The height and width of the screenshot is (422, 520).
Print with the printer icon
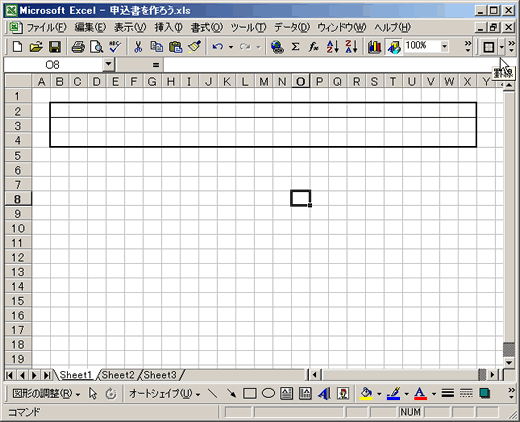coord(78,47)
